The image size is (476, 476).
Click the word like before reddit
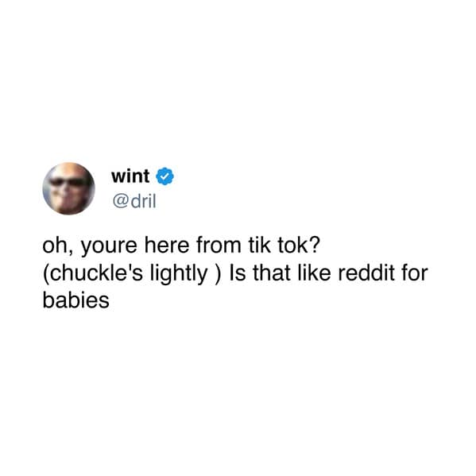pyautogui.click(x=314, y=273)
